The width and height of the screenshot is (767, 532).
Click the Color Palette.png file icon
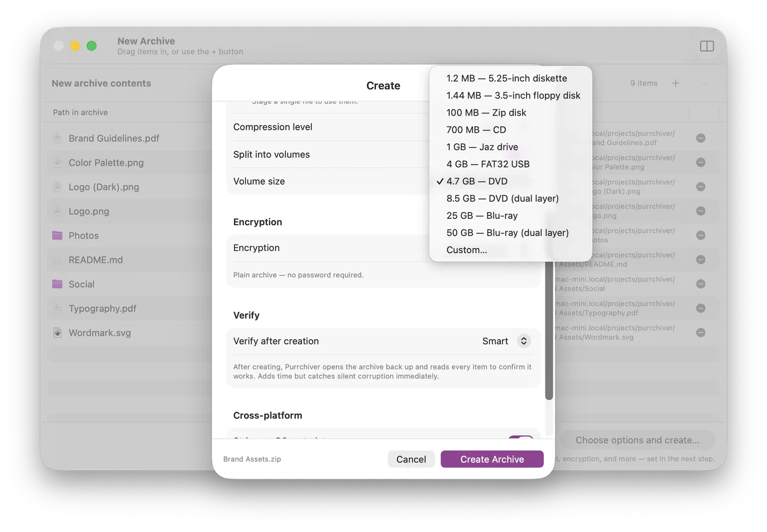pos(57,162)
